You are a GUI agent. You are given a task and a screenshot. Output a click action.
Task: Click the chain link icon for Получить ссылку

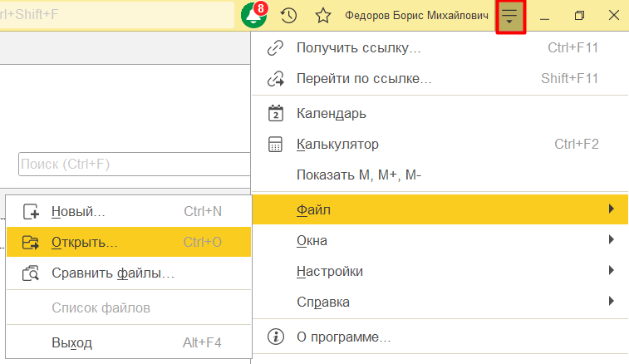(276, 47)
